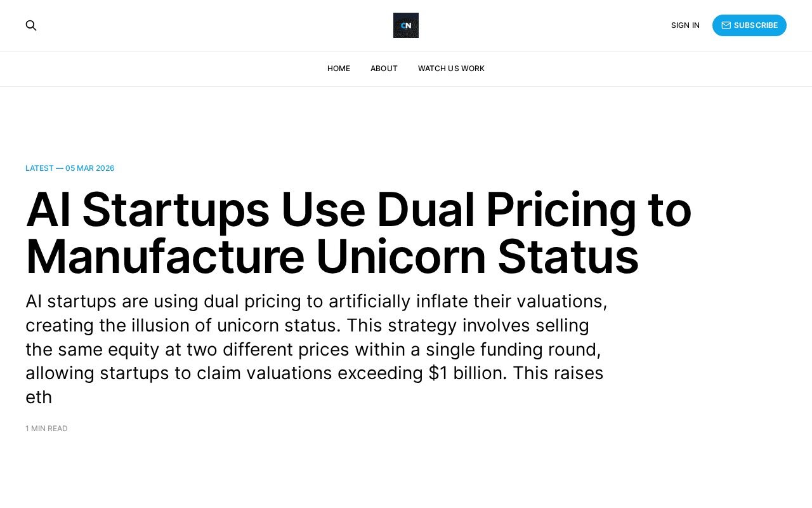
Task: Open the search magnifier icon
Action: coord(31,25)
